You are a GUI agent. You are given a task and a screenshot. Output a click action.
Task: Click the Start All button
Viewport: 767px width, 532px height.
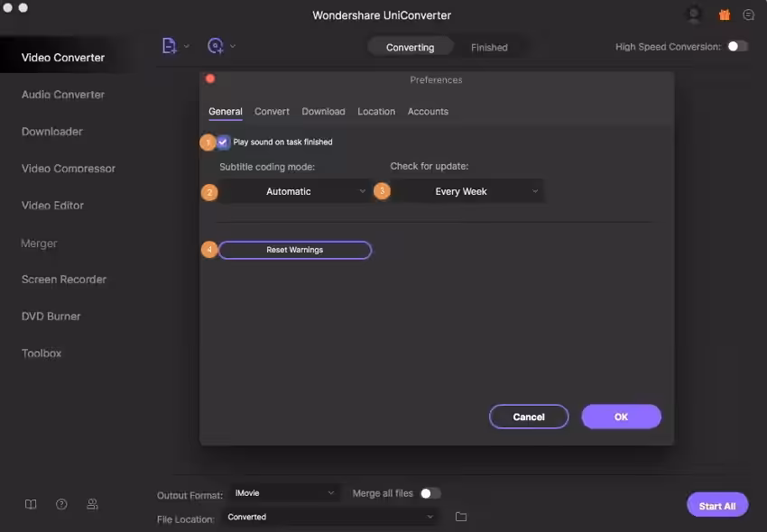[x=717, y=506]
